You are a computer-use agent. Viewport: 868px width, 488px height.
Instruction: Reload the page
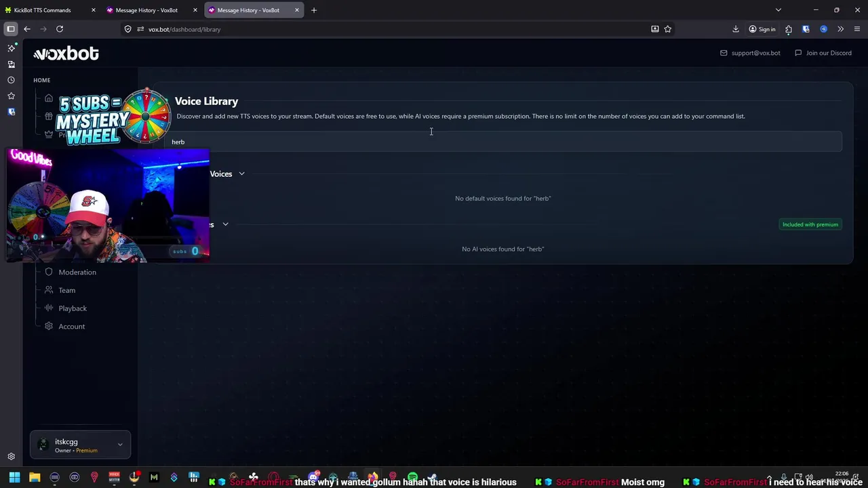click(x=60, y=29)
